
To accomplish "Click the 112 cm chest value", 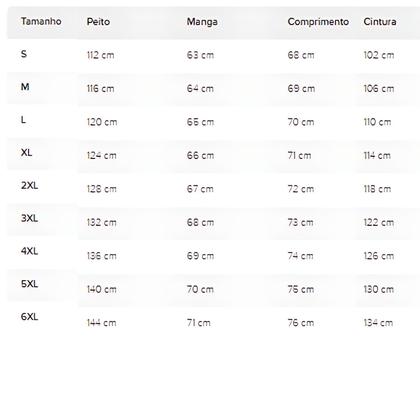I will coord(100,55).
